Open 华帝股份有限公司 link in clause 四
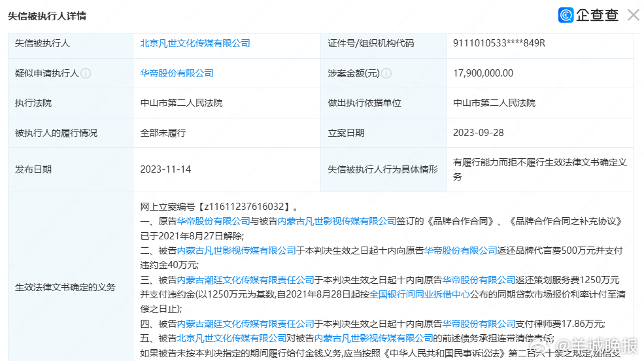This screenshot has width=644, height=361. pos(479,324)
